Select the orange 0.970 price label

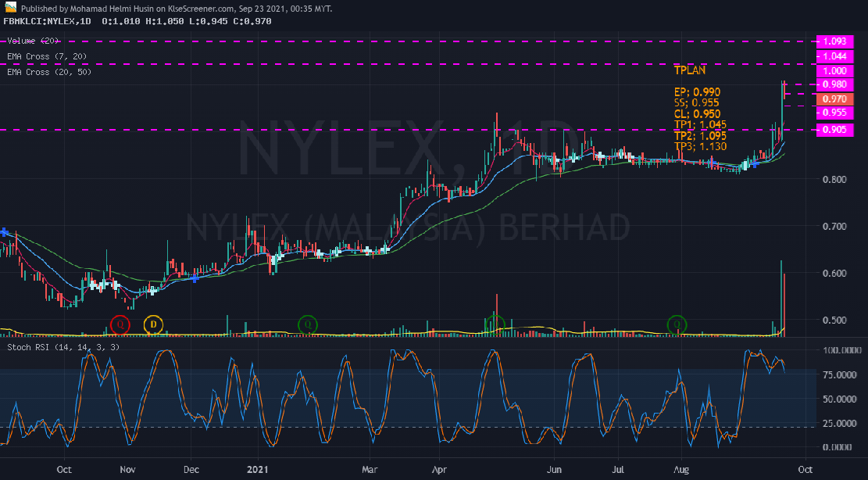[x=834, y=99]
